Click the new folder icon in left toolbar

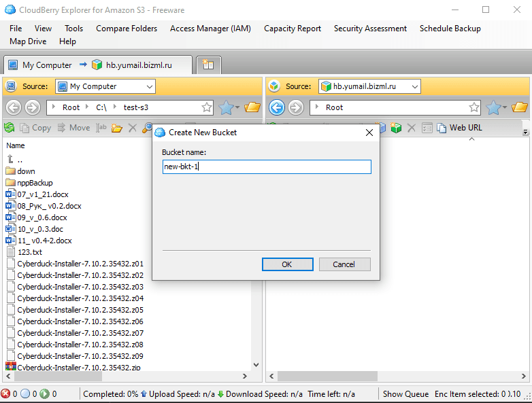click(x=117, y=128)
